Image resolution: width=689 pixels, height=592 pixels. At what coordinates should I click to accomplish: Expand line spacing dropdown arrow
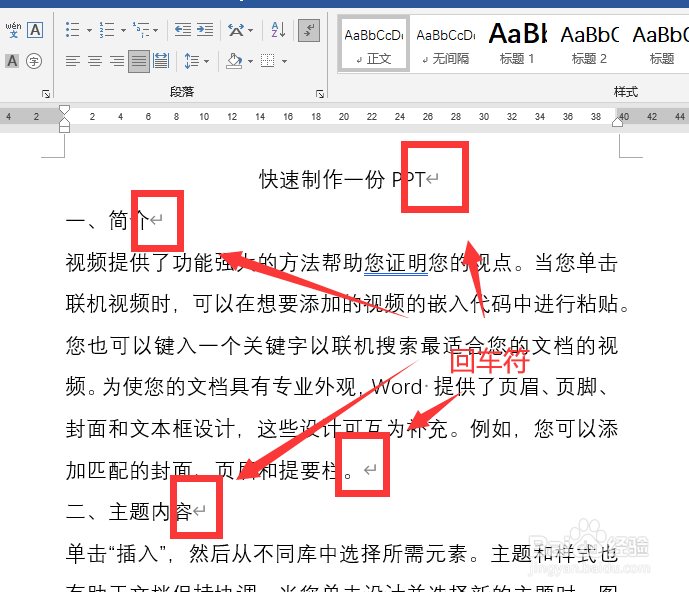coord(207,61)
